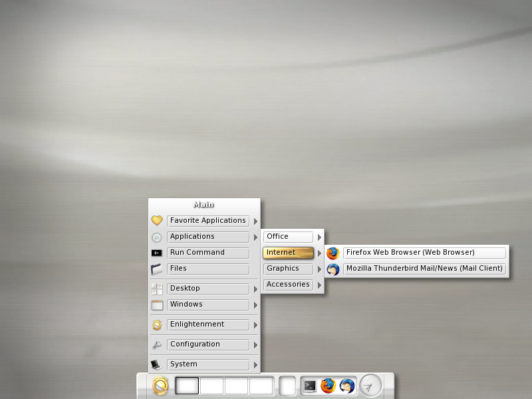532x399 pixels.
Task: Choose Run Command from Main menu
Action: 208,253
